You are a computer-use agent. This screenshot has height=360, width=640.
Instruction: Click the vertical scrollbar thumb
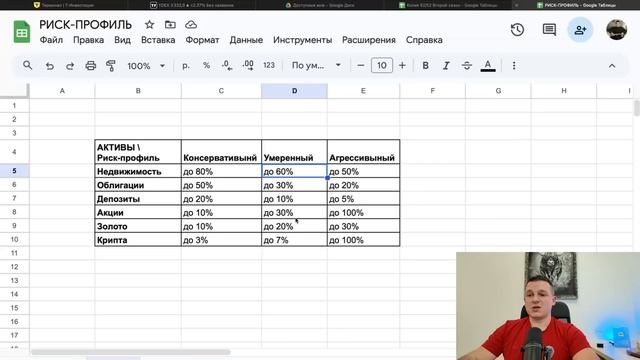(x=637, y=108)
